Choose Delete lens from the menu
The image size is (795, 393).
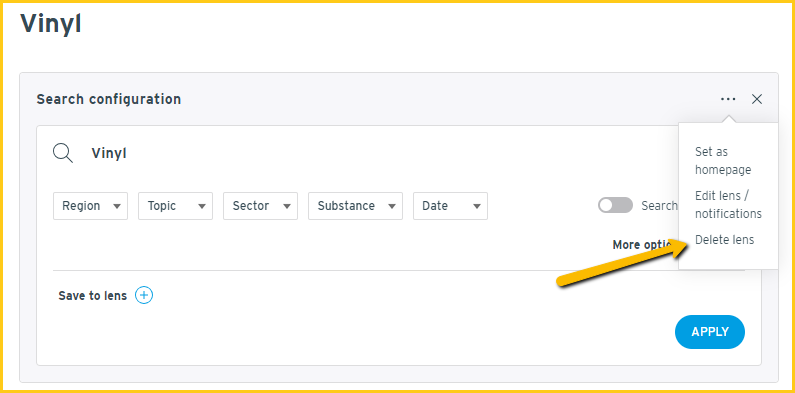[725, 240]
